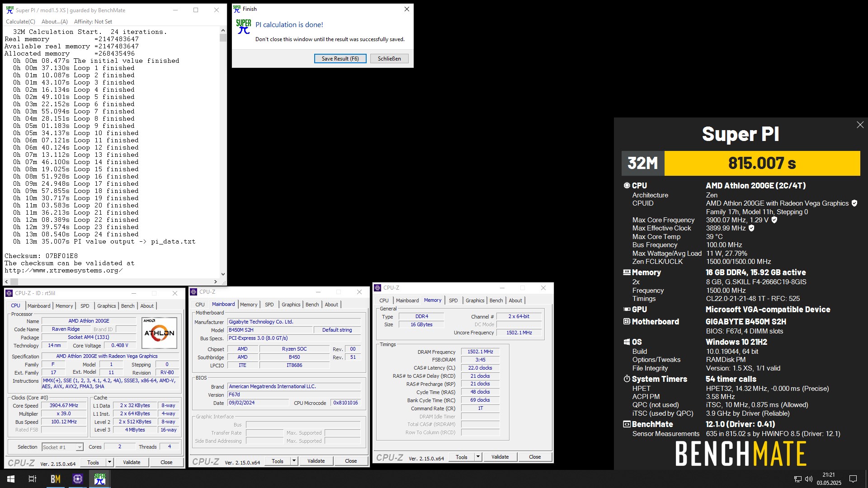Click Save Result (F6) button
868x488 pixels.
340,59
